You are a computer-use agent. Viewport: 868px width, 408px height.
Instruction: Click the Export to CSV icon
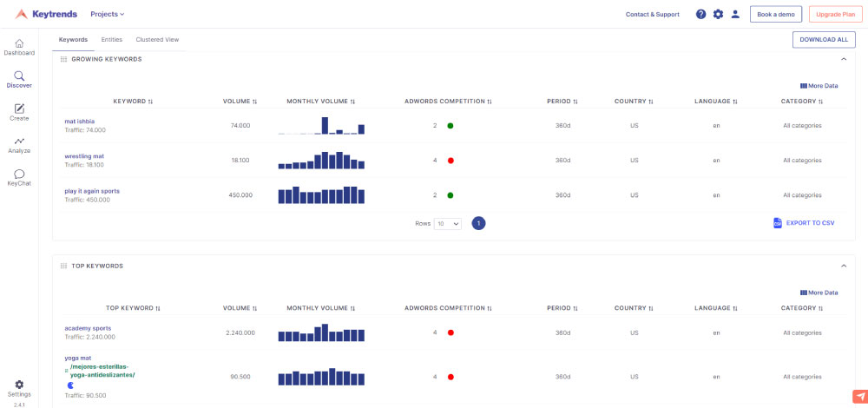[x=777, y=223]
